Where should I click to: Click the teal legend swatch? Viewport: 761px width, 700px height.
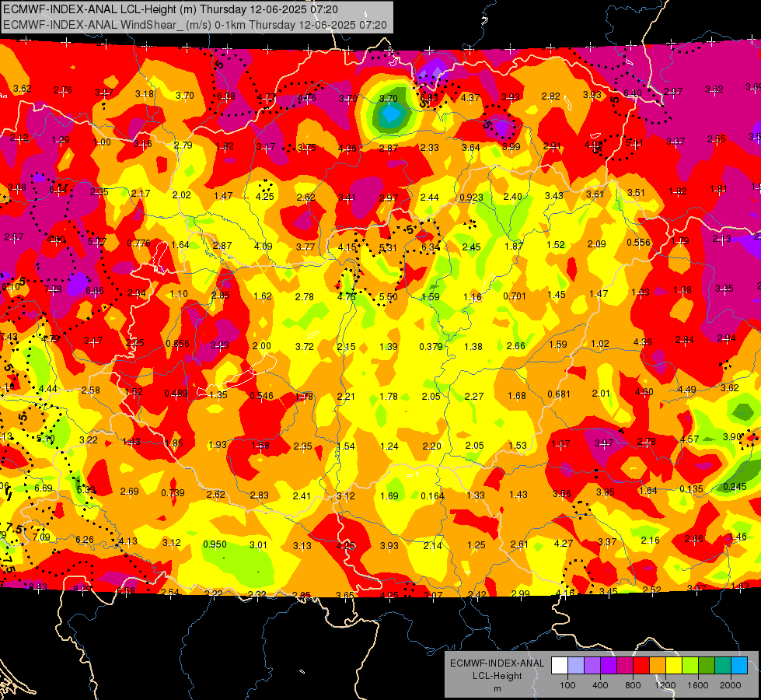point(723,665)
